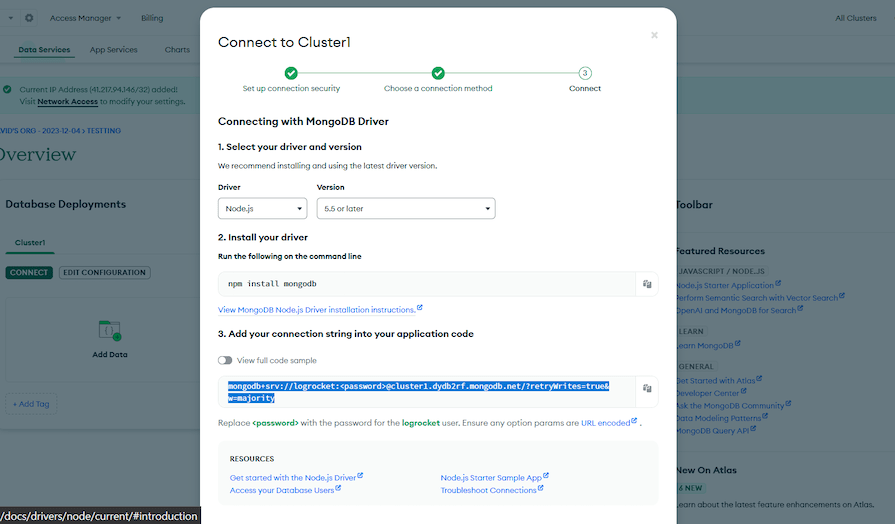Click the highlighted connection string text field

point(427,392)
